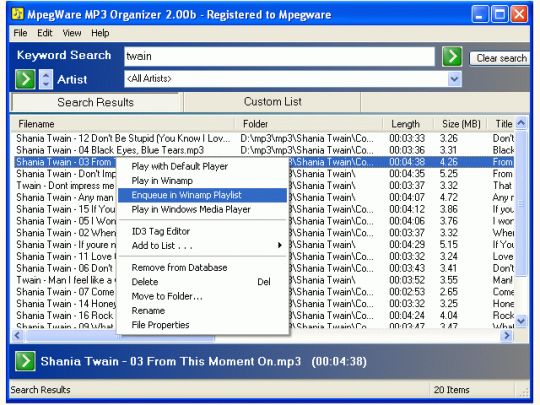Screen dimensions: 540x405
Task: Click green arrow button beside Artist
Action: point(25,80)
